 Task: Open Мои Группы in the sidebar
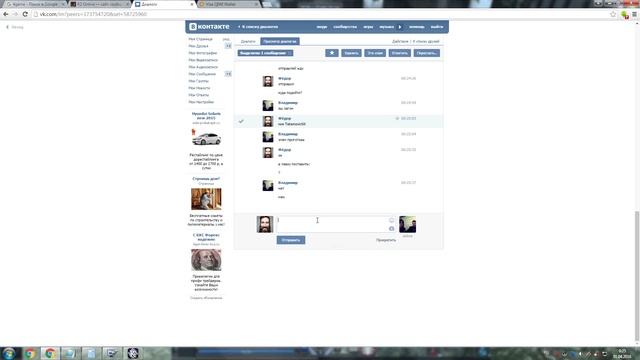[198, 81]
